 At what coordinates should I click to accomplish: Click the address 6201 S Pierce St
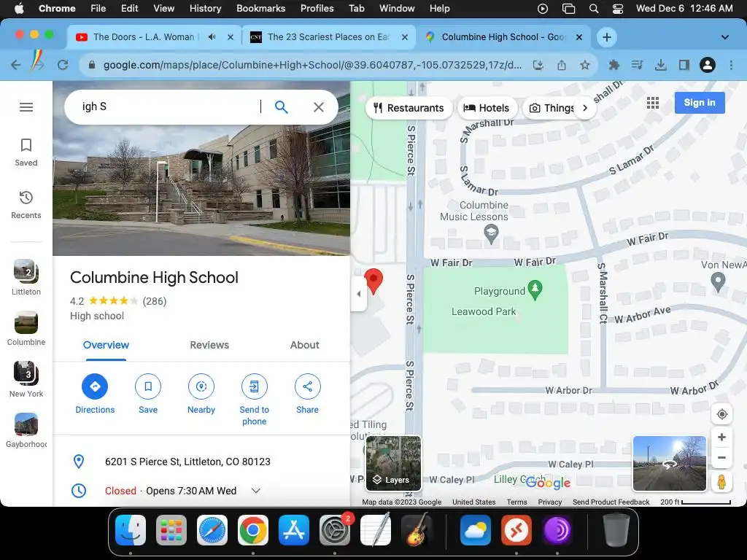pyautogui.click(x=187, y=462)
